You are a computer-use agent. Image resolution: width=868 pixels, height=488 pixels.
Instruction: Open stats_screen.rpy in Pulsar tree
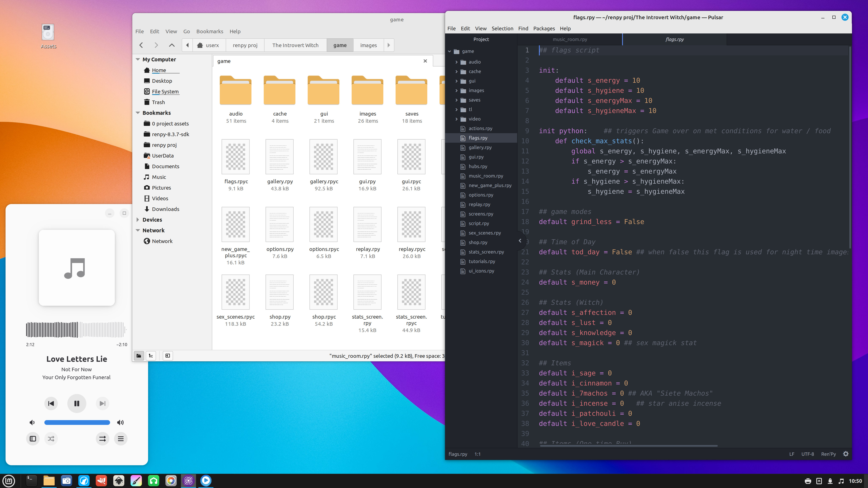pos(486,252)
